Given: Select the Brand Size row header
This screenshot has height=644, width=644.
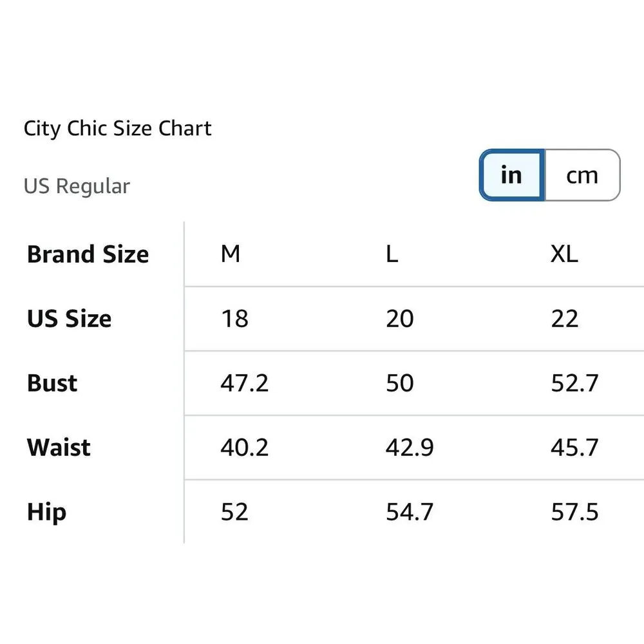Looking at the screenshot, I should [x=88, y=254].
